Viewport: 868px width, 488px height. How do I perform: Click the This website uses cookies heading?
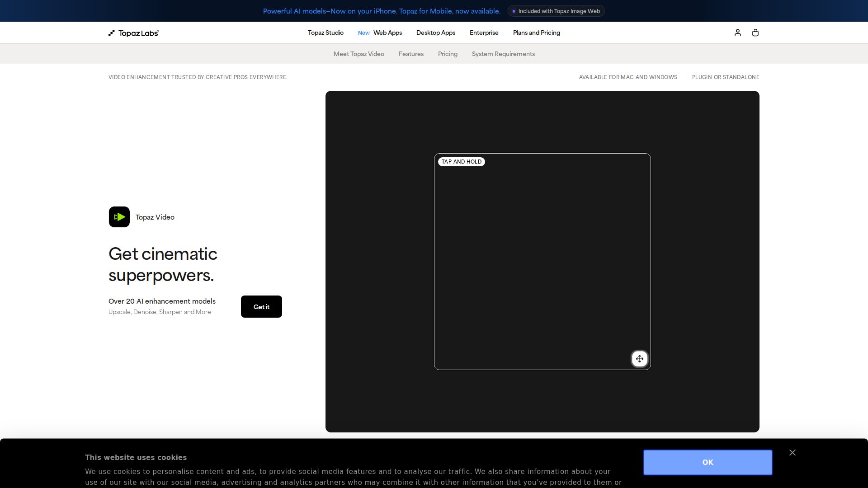point(136,458)
